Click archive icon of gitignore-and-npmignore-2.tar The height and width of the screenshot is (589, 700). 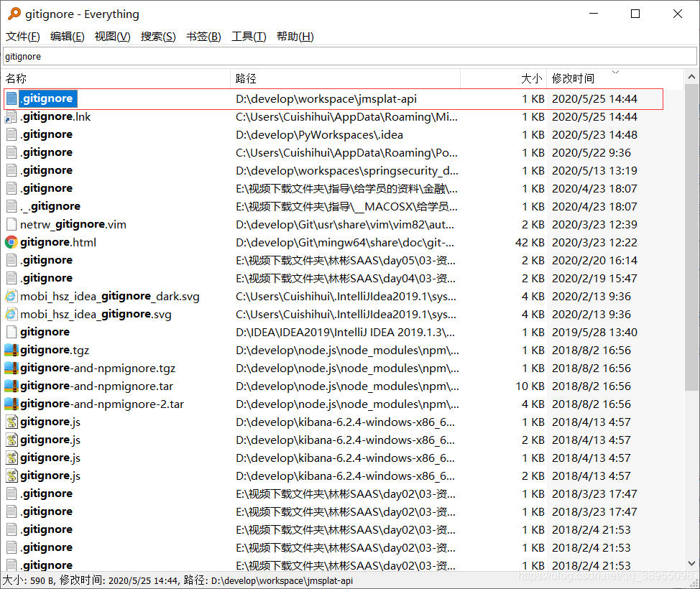[11, 404]
